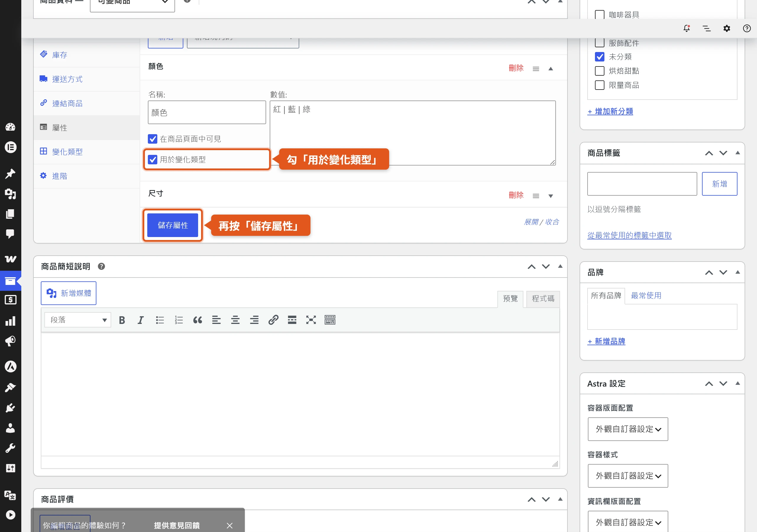Open notifications bell icon
The width and height of the screenshot is (757, 532).
click(x=686, y=28)
